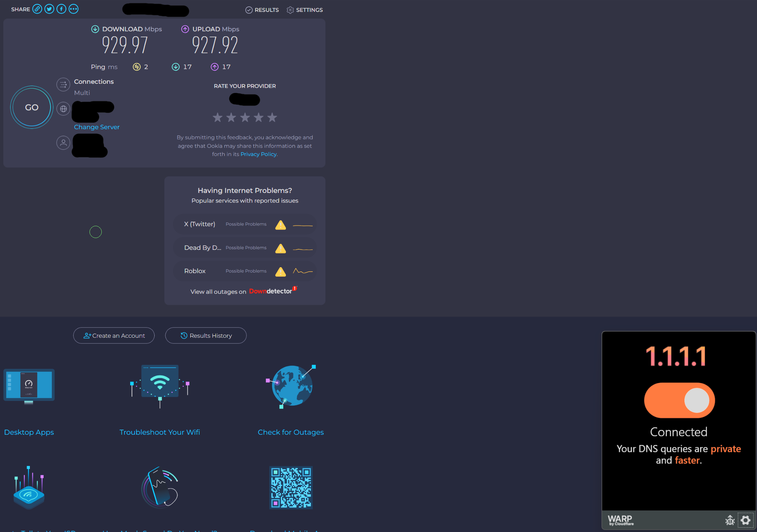Click the Change Server link
757x532 pixels.
pos(97,127)
